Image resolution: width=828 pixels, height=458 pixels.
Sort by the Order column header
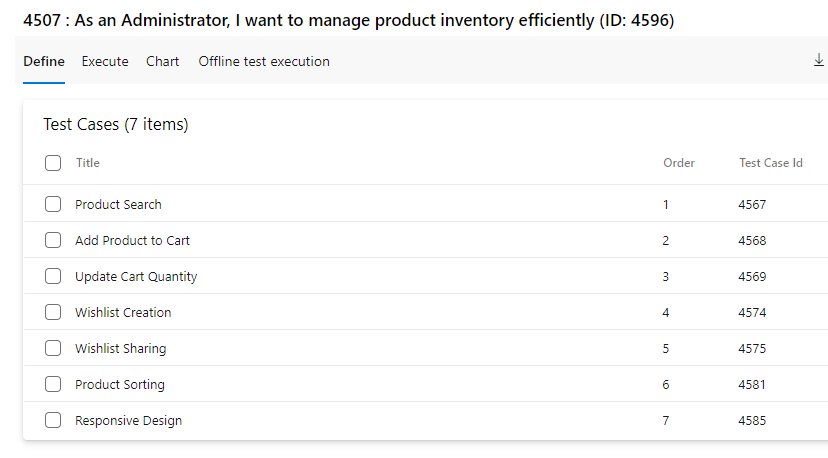679,163
